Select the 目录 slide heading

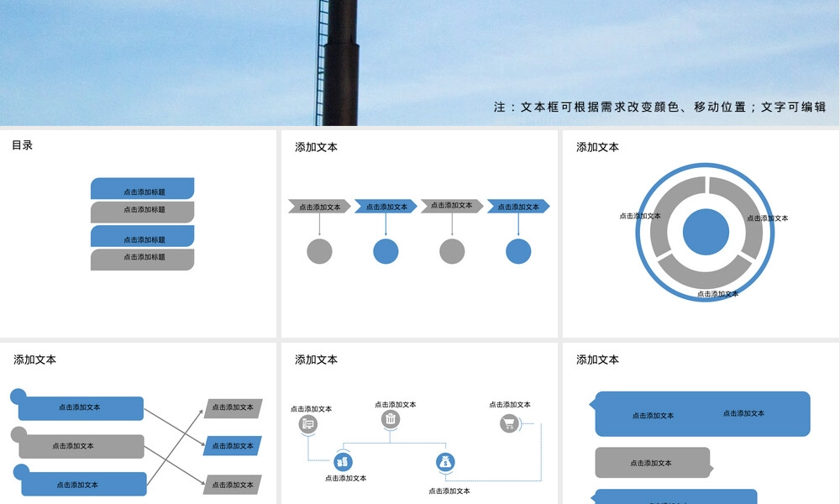pos(23,145)
